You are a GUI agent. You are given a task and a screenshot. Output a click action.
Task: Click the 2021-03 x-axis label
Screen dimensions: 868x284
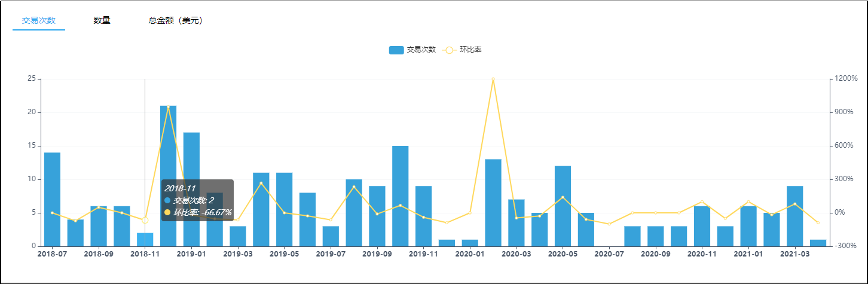click(795, 254)
